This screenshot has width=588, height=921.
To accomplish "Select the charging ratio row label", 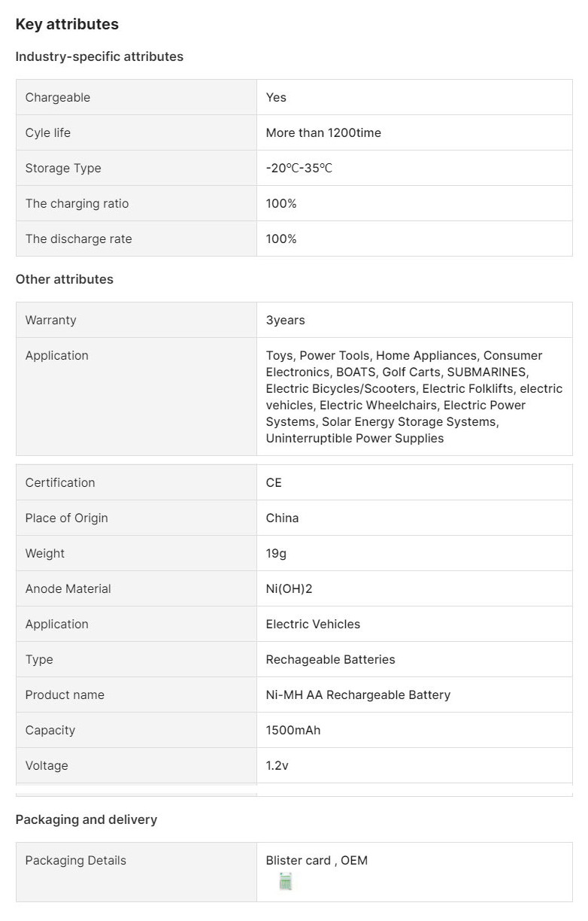I will click(77, 203).
